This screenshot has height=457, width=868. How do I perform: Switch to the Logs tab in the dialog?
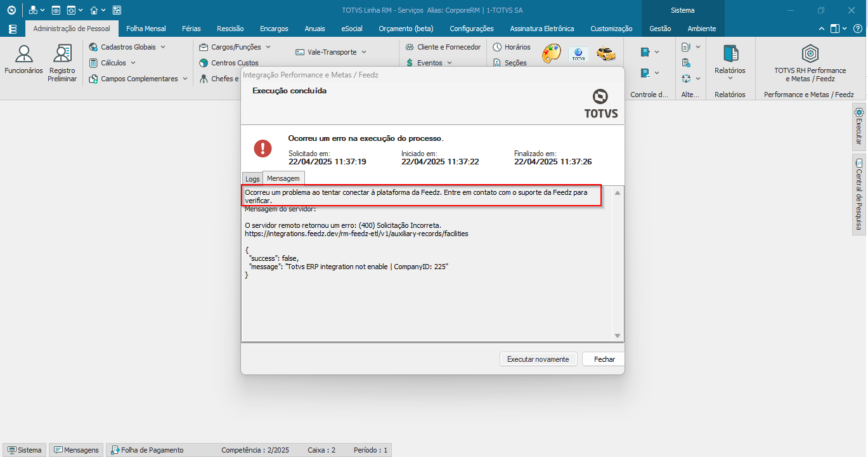click(252, 179)
